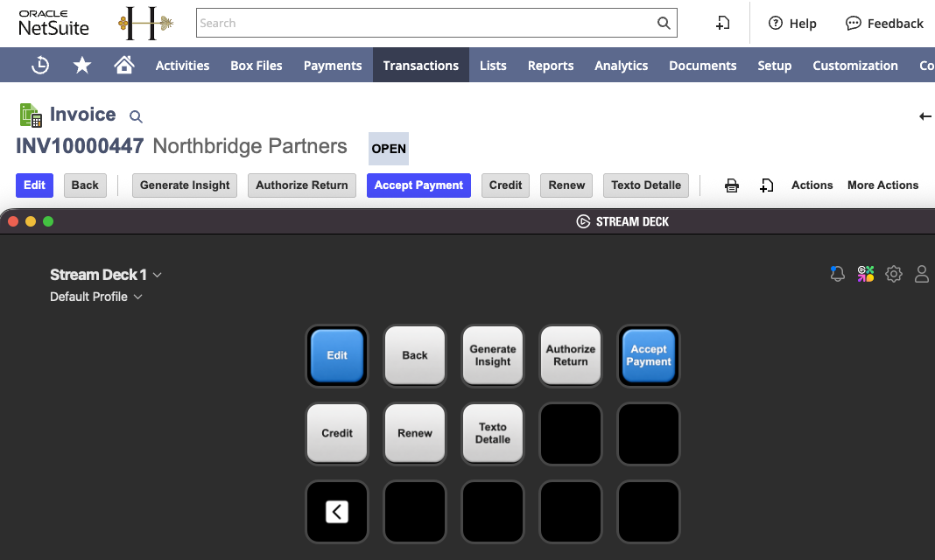The width and height of the screenshot is (935, 560).
Task: Click the Generate Insight invoice button
Action: [x=185, y=185]
